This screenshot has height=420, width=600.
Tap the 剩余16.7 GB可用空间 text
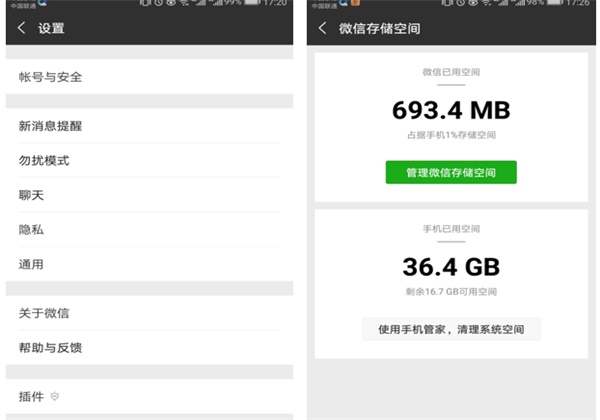(x=451, y=291)
